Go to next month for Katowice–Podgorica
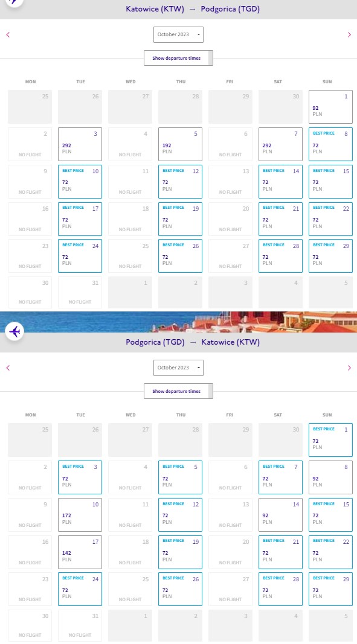 click(x=349, y=35)
